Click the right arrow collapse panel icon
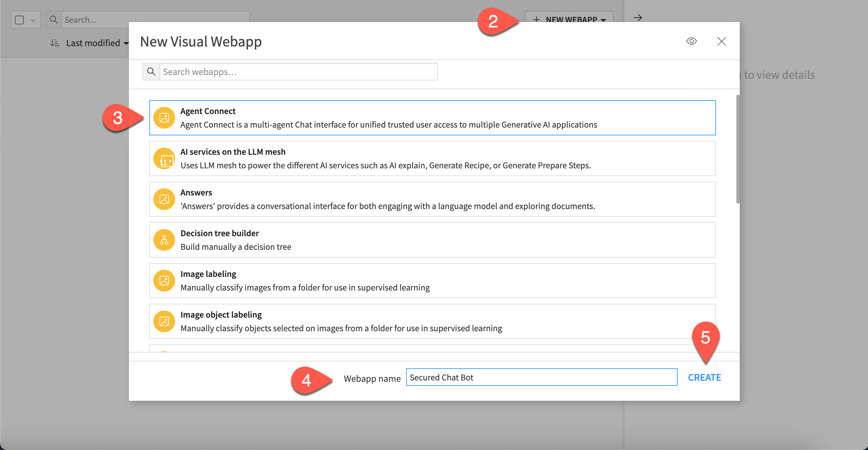The image size is (868, 450). 638,18
